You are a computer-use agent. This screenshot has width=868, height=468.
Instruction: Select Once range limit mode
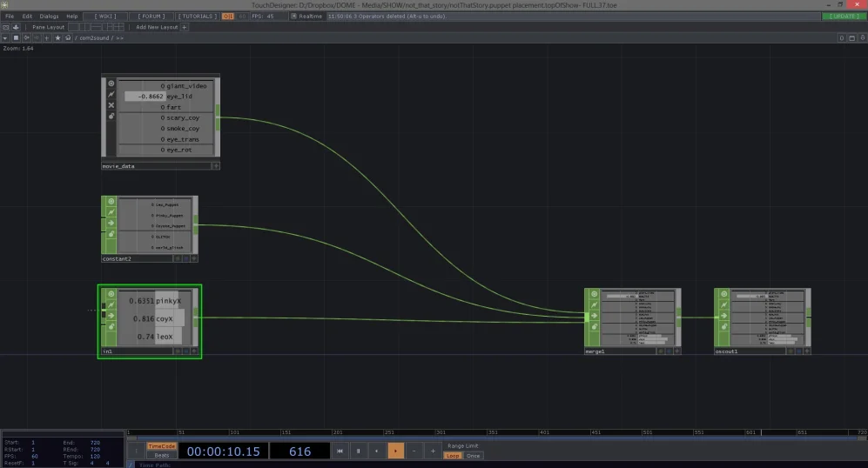click(473, 455)
